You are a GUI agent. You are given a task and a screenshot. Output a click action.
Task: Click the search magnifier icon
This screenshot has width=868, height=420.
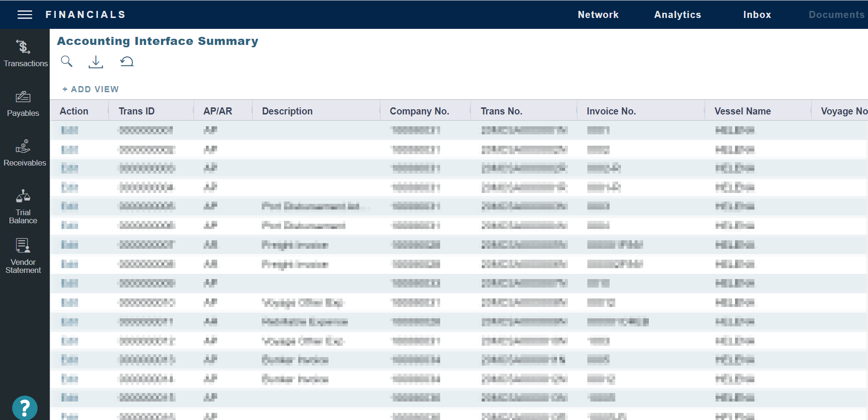click(67, 61)
